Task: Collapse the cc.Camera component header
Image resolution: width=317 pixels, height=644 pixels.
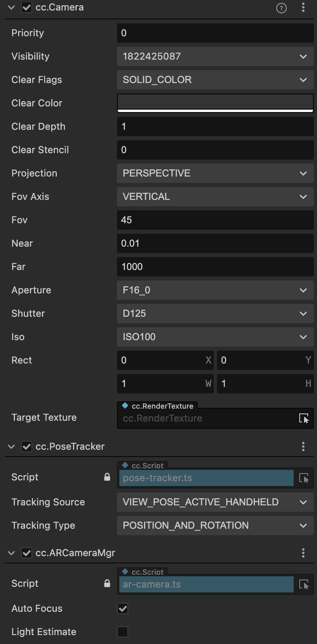Action: coord(11,7)
